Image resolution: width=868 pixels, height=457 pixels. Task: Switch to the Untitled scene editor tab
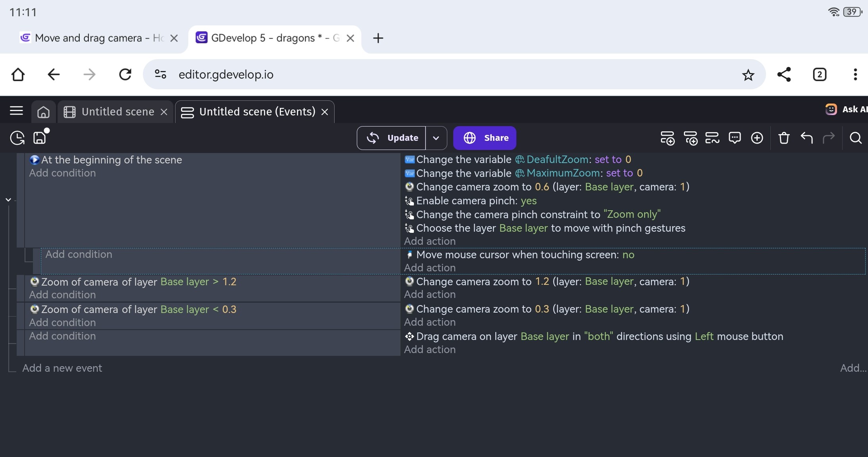(117, 112)
